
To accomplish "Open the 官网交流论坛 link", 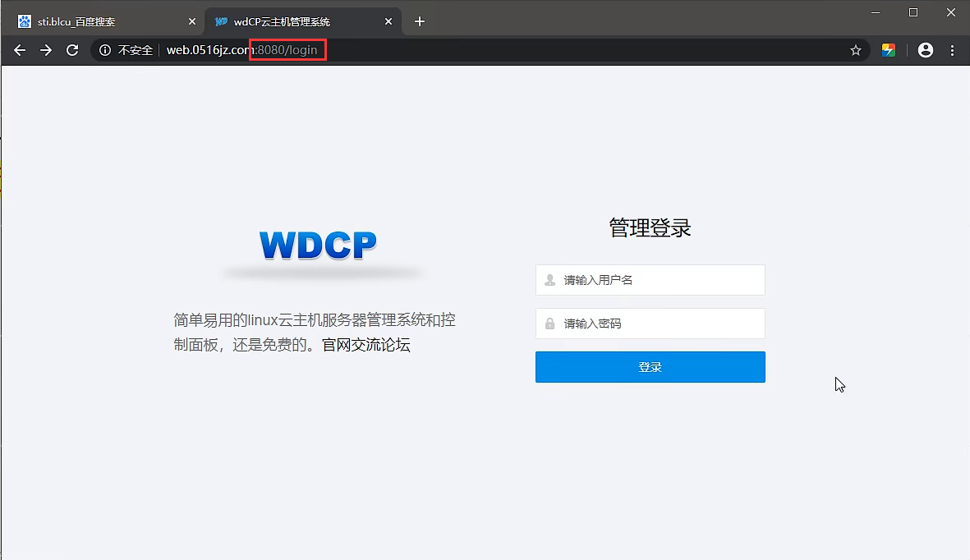I will pos(366,345).
